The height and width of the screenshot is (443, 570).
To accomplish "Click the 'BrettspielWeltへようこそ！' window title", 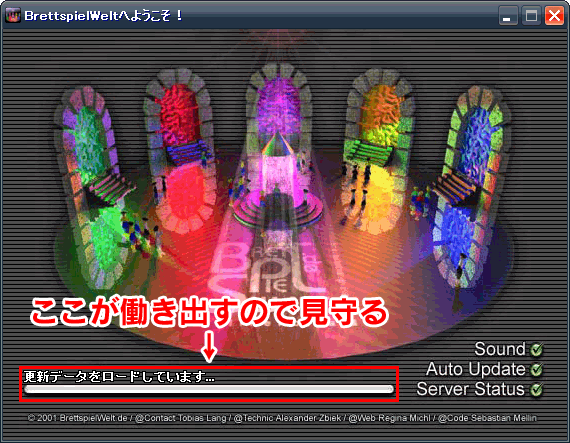I will (x=104, y=16).
